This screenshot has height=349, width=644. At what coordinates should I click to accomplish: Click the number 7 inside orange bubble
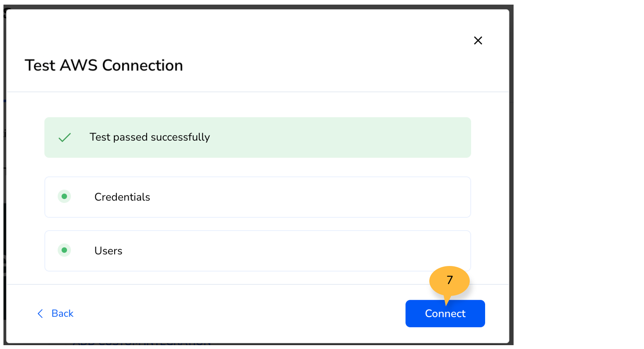[x=450, y=280]
